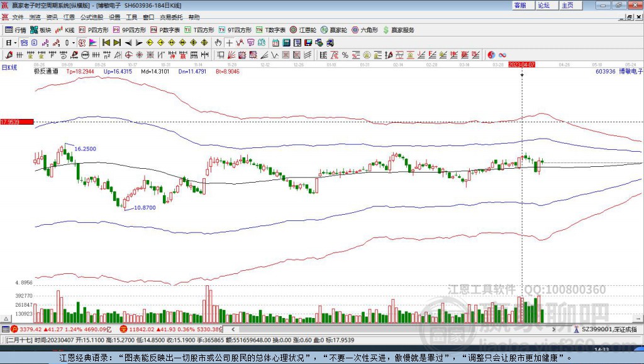The width and height of the screenshot is (644, 364).
Task: Click the infinity symbol icon
Action: point(502,55)
